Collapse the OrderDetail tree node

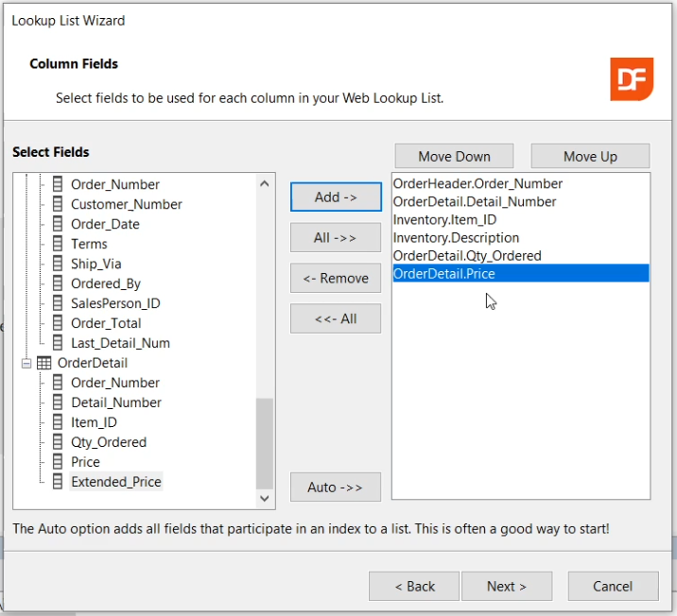(26, 363)
